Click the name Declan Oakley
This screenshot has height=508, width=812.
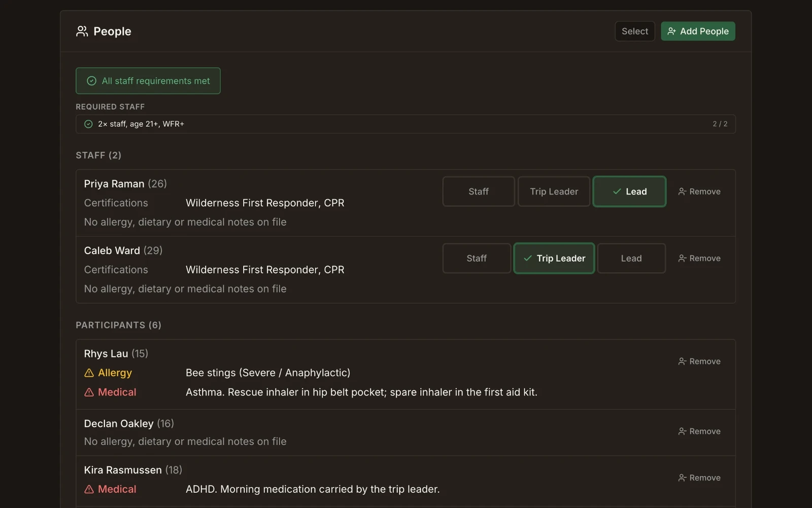pyautogui.click(x=119, y=424)
